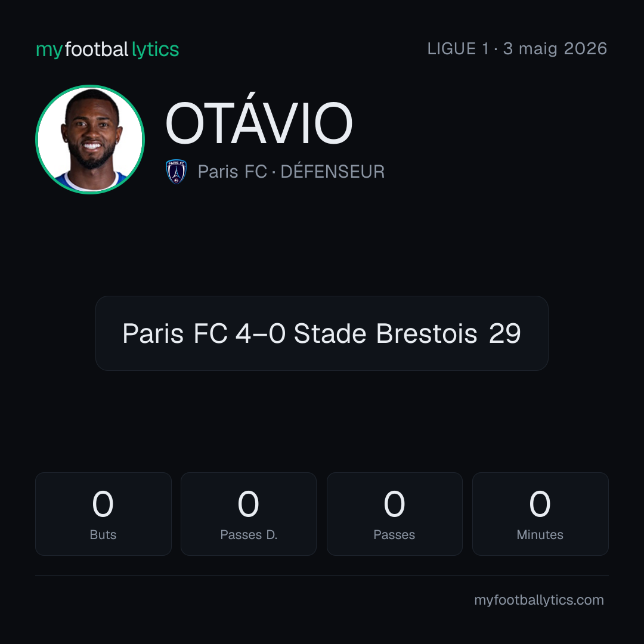Click the zero value above Minutes
The width and height of the screenshot is (644, 644).
click(540, 504)
